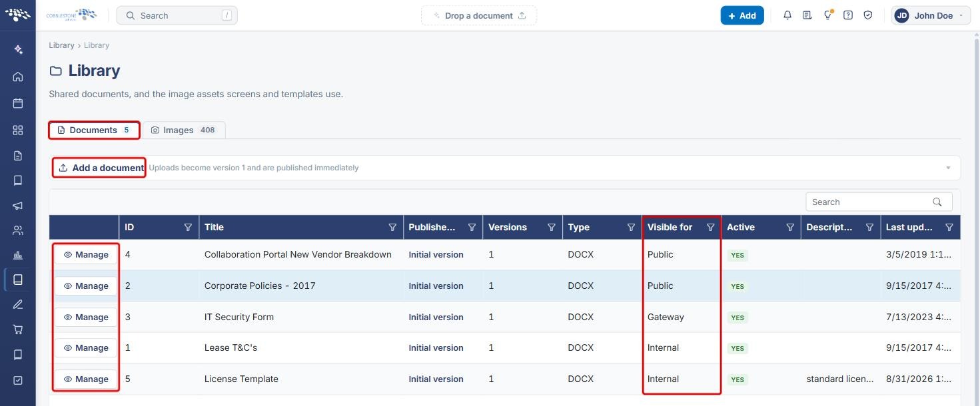Open the four-squares dashboard icon in sidebar
The height and width of the screenshot is (406, 980).
(18, 130)
